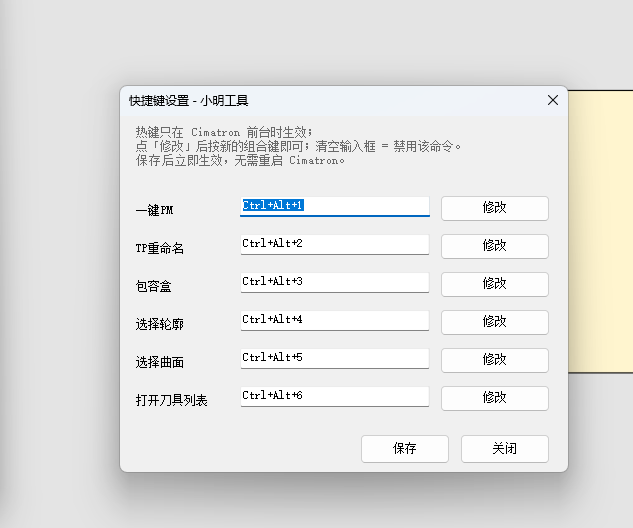This screenshot has width=633, height=528.
Task: Click 修改 button for 选择轮廓
Action: click(495, 322)
